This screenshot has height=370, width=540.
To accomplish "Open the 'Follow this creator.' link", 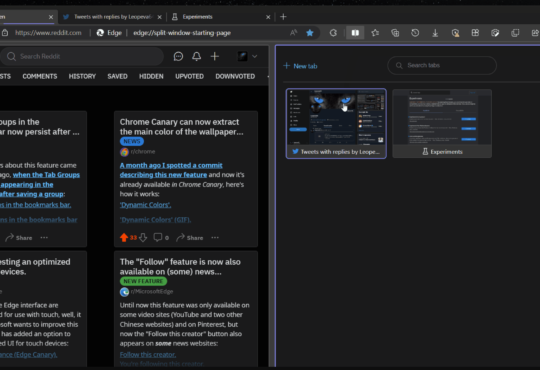I will 148,354.
